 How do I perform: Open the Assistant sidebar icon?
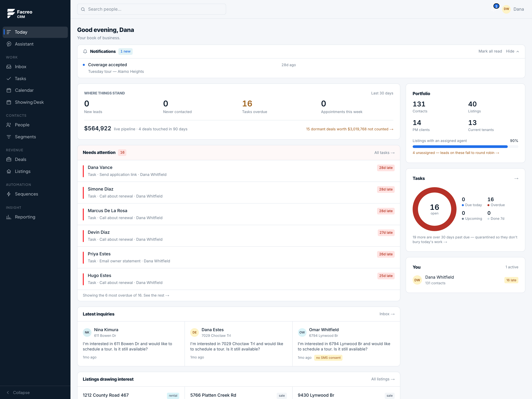coord(9,44)
